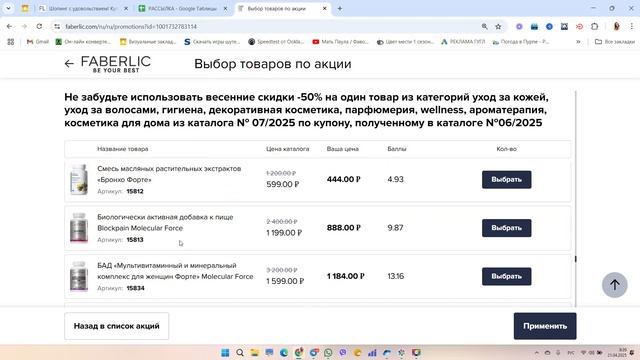Open Viber from the taskbar
Viewport: 640px width, 360px height.
(343, 353)
